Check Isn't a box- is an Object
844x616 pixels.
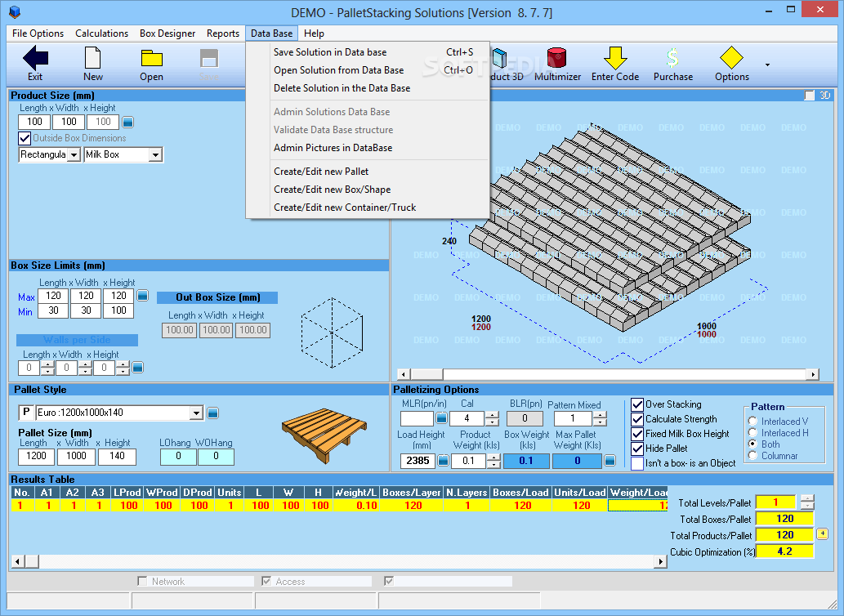pyautogui.click(x=636, y=463)
